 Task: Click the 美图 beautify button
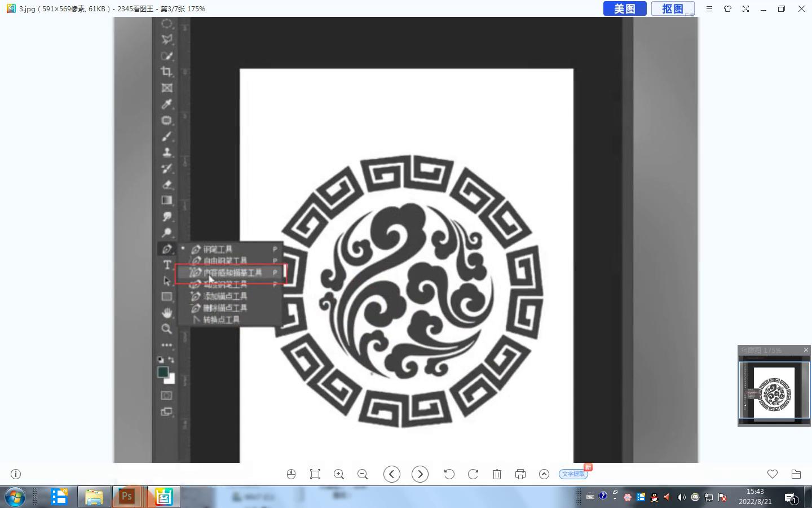(x=624, y=8)
